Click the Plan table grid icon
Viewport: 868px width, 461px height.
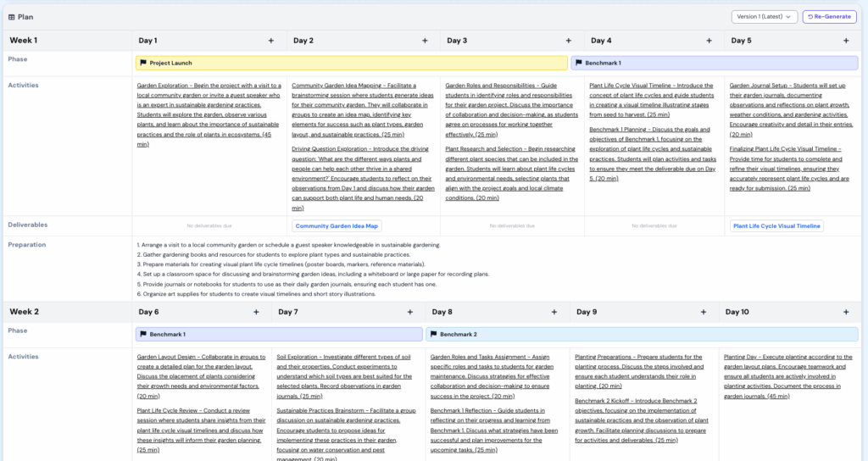click(x=12, y=17)
